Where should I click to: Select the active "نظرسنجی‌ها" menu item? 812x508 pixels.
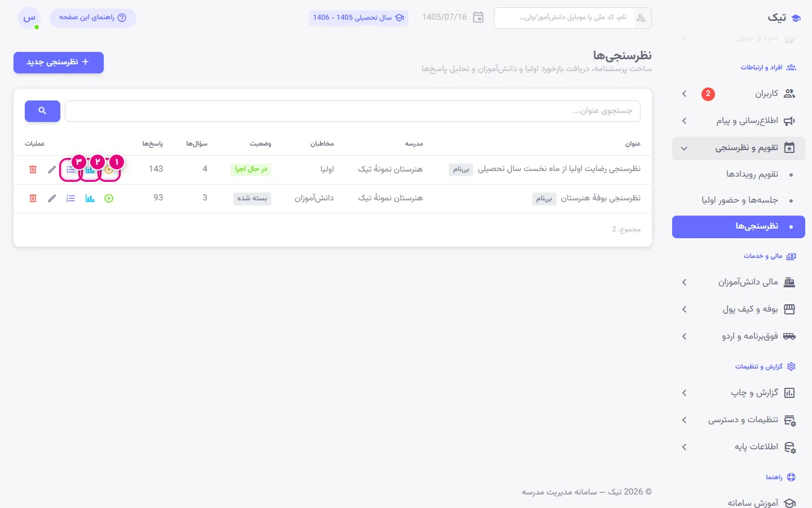click(739, 227)
